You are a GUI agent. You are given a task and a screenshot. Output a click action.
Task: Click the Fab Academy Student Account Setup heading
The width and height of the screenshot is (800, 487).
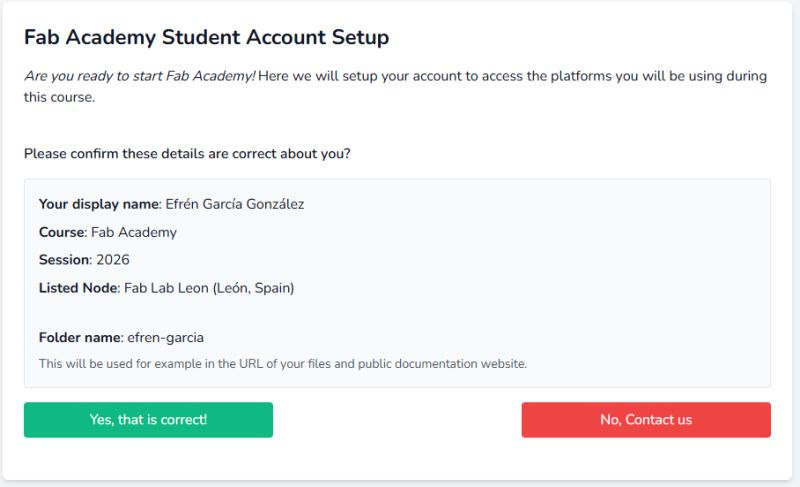point(206,38)
